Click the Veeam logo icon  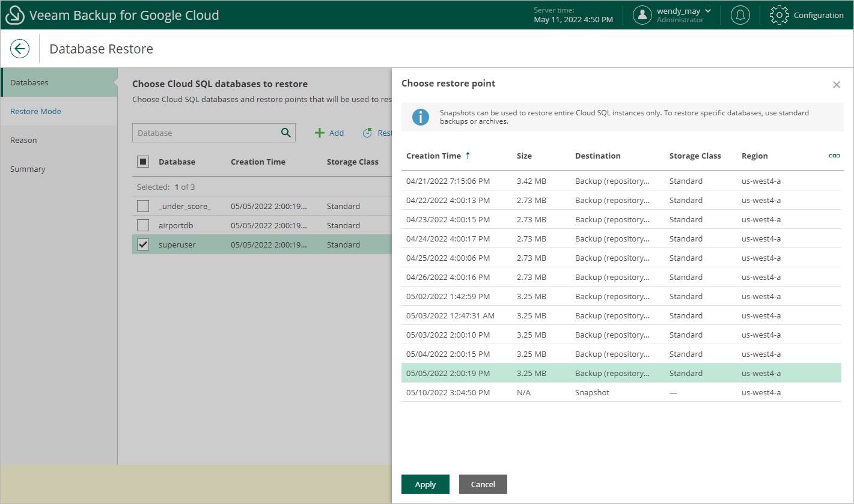(15, 15)
